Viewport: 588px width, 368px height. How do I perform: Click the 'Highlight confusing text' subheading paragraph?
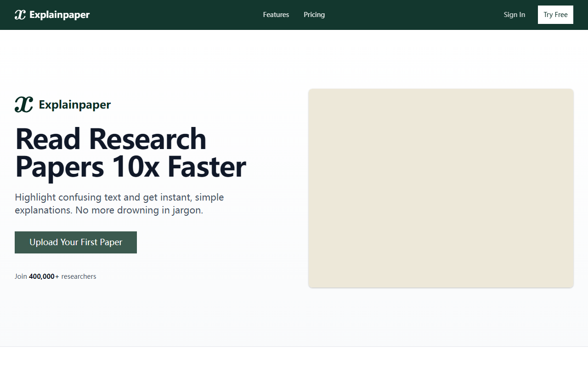click(119, 204)
